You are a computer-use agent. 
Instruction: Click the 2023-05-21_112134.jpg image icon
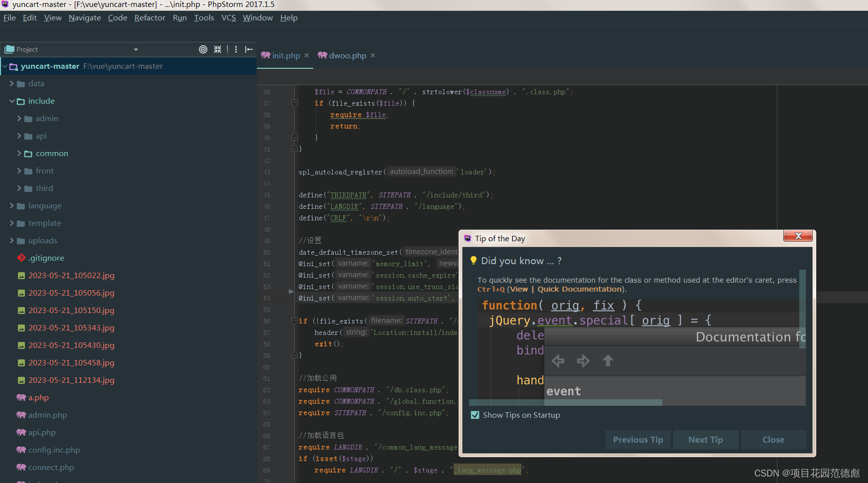21,380
